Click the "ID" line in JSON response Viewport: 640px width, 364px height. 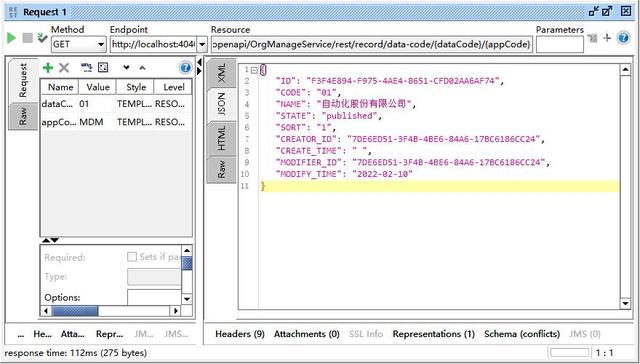pyautogui.click(x=390, y=81)
